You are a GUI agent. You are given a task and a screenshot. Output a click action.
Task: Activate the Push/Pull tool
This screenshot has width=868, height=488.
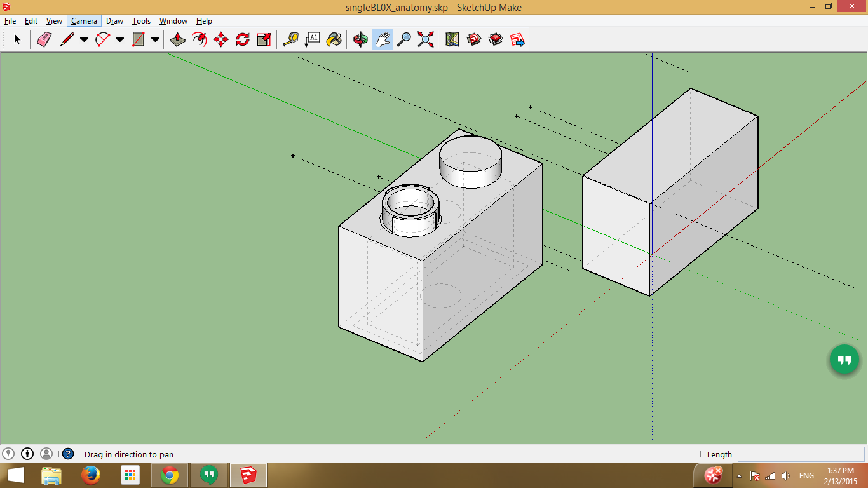coord(177,39)
